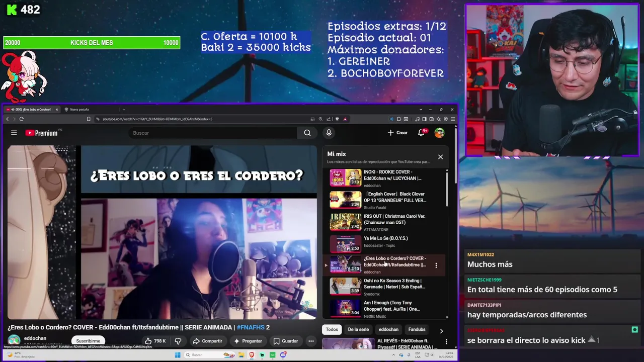This screenshot has width=644, height=362.
Task: Click the #FNAFHS hashtag link
Action: coord(251,327)
